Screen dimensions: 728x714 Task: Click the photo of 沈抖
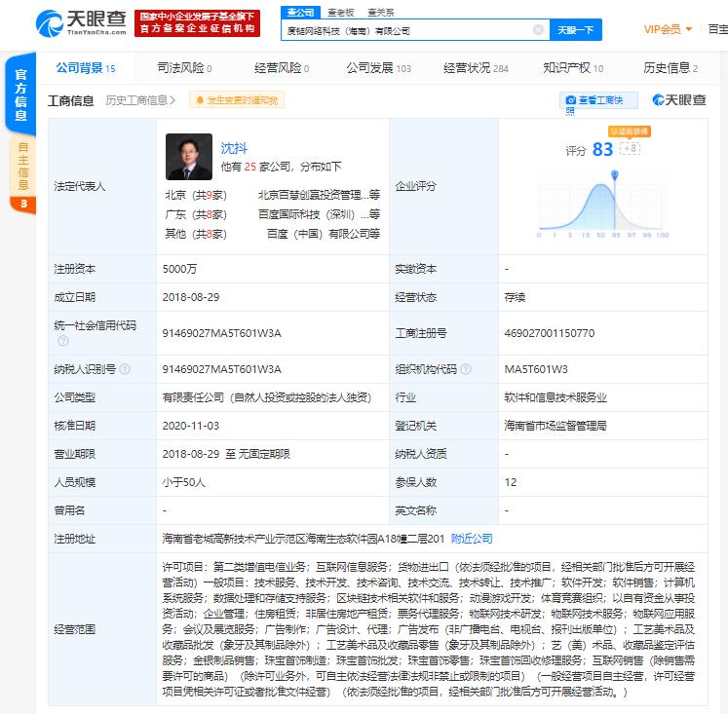[189, 157]
